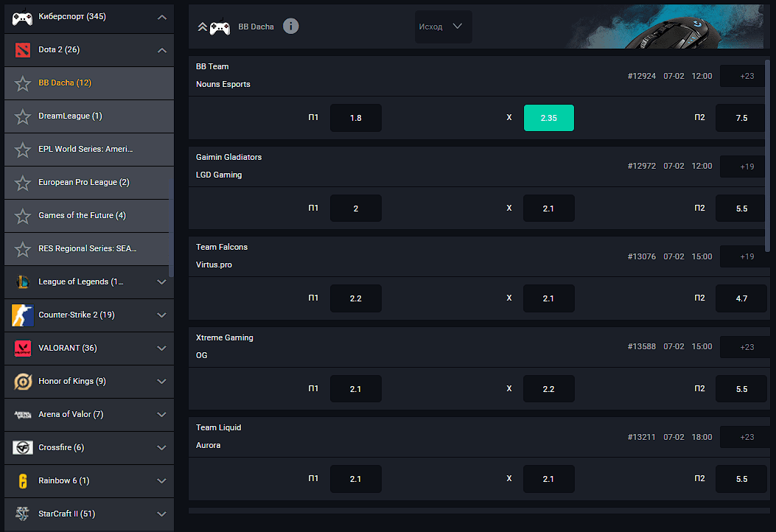Viewport: 776px width, 532px height.
Task: Open Team Falcons match title
Action: click(x=221, y=247)
